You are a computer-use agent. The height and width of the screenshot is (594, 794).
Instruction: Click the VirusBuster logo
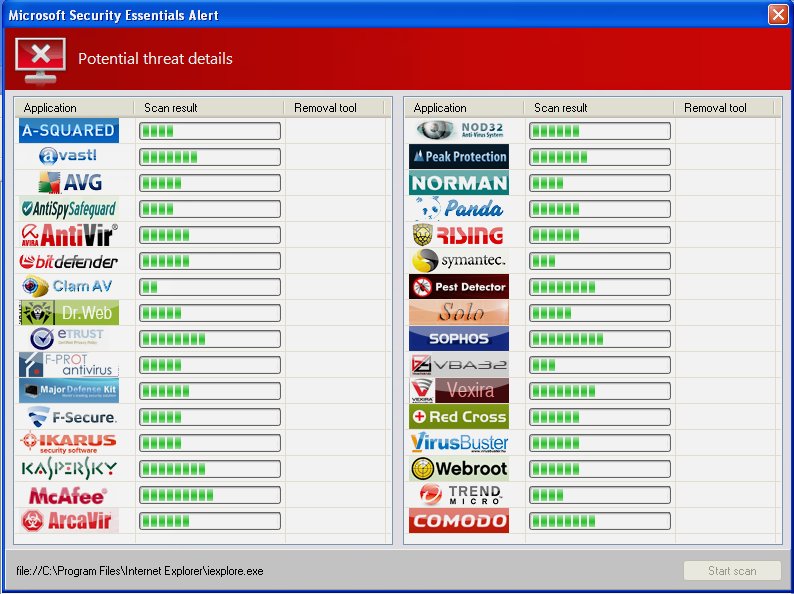click(x=459, y=443)
